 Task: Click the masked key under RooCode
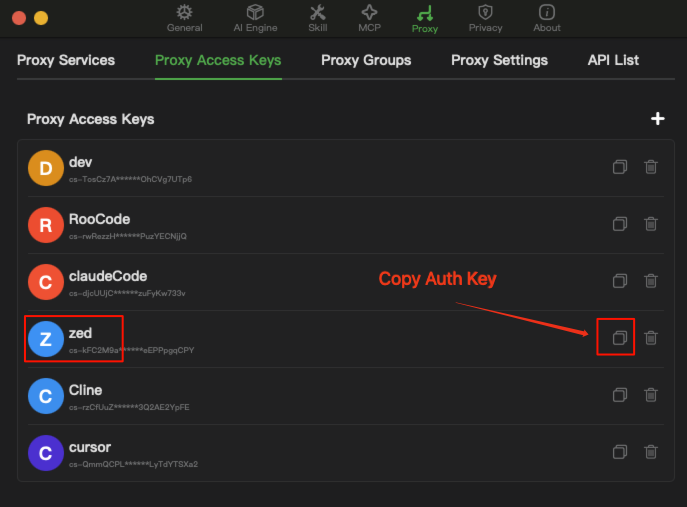127,236
